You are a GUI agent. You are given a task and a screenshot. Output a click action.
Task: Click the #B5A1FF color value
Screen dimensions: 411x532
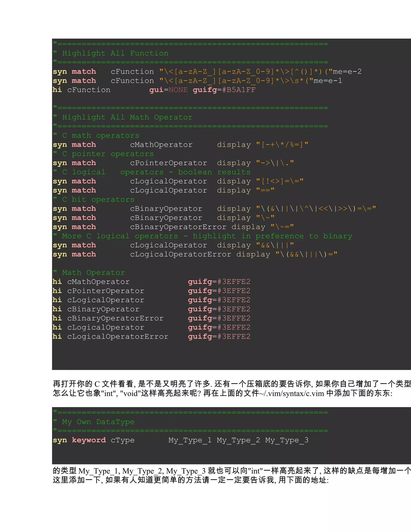tap(239, 90)
